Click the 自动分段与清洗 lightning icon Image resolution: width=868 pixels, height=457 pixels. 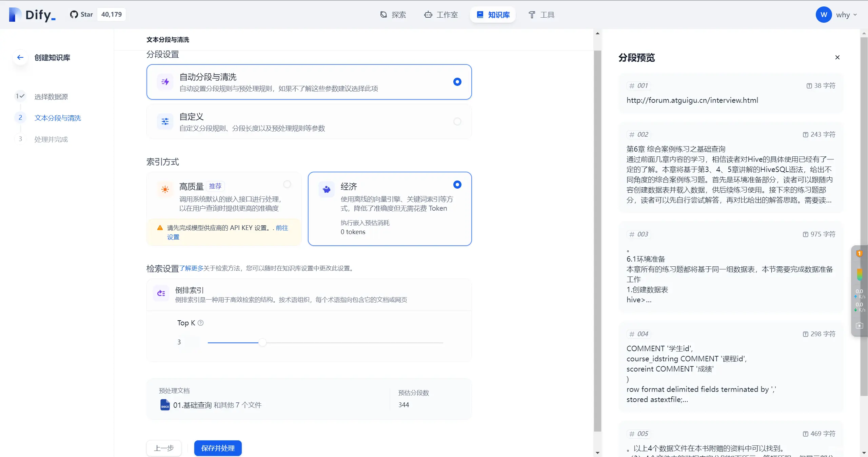[165, 82]
